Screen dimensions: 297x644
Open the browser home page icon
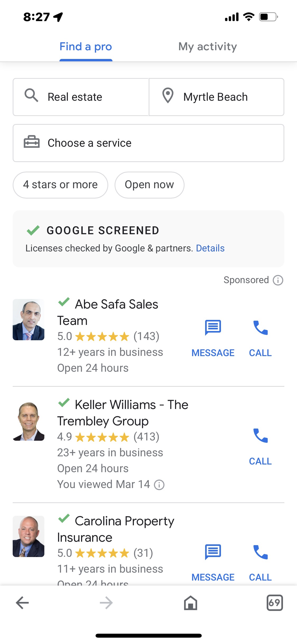[190, 603]
